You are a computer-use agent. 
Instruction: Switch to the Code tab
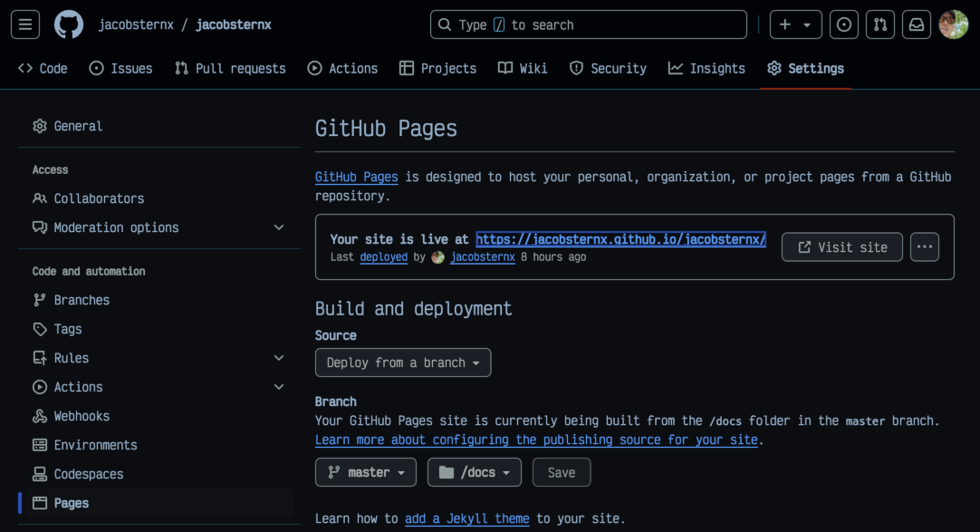pyautogui.click(x=43, y=69)
